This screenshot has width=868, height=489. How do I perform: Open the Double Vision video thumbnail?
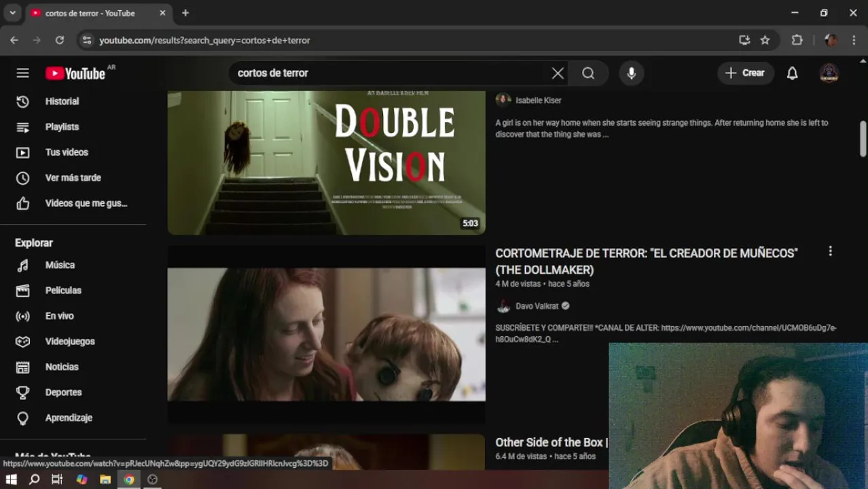(x=326, y=162)
